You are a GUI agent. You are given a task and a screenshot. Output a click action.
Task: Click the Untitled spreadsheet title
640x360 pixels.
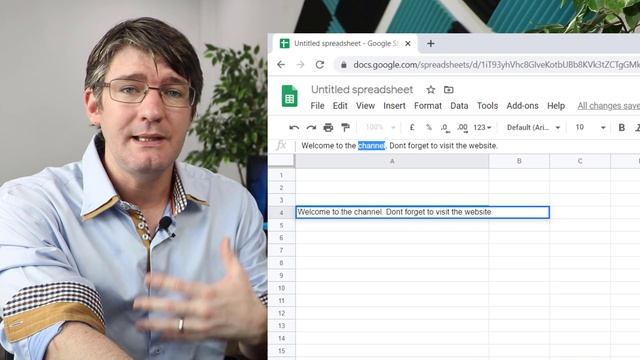click(x=362, y=89)
